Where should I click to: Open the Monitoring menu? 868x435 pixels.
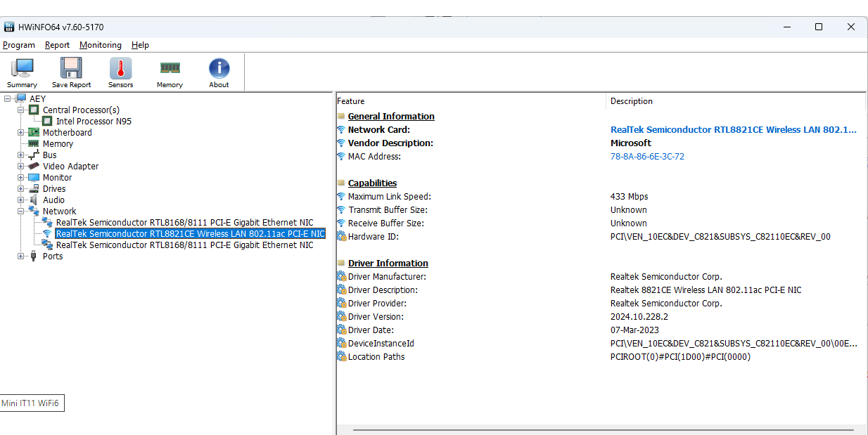coord(100,45)
